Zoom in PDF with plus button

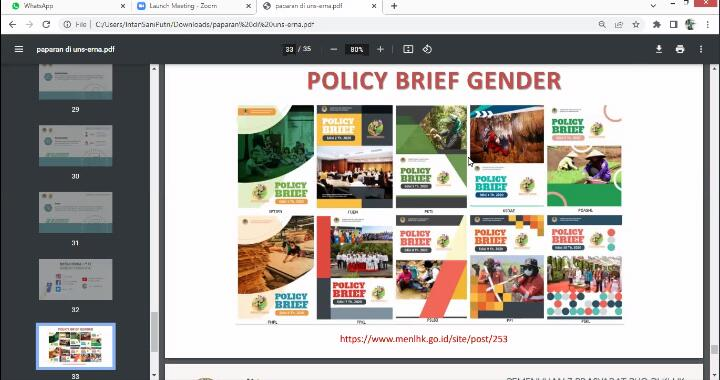click(380, 49)
